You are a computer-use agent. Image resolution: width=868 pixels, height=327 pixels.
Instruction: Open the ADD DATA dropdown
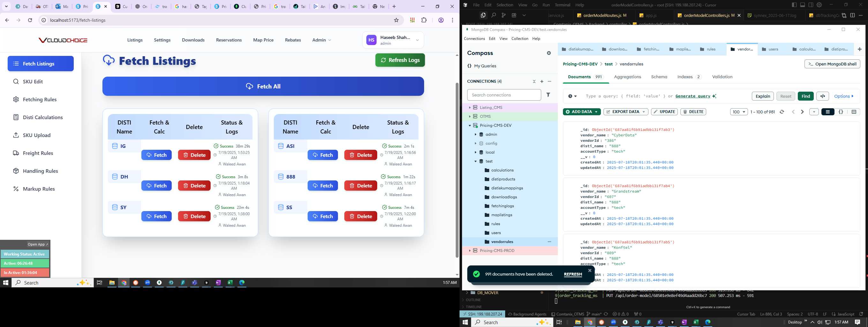coord(581,112)
